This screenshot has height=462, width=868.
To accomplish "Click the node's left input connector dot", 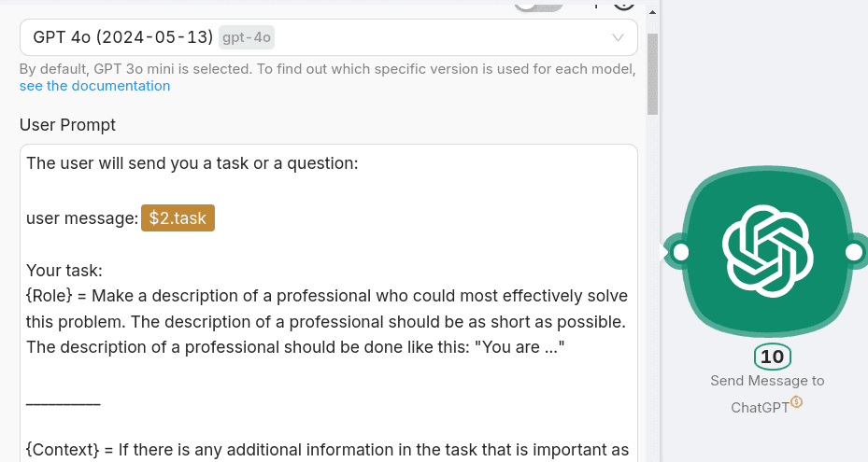I will pyautogui.click(x=681, y=252).
